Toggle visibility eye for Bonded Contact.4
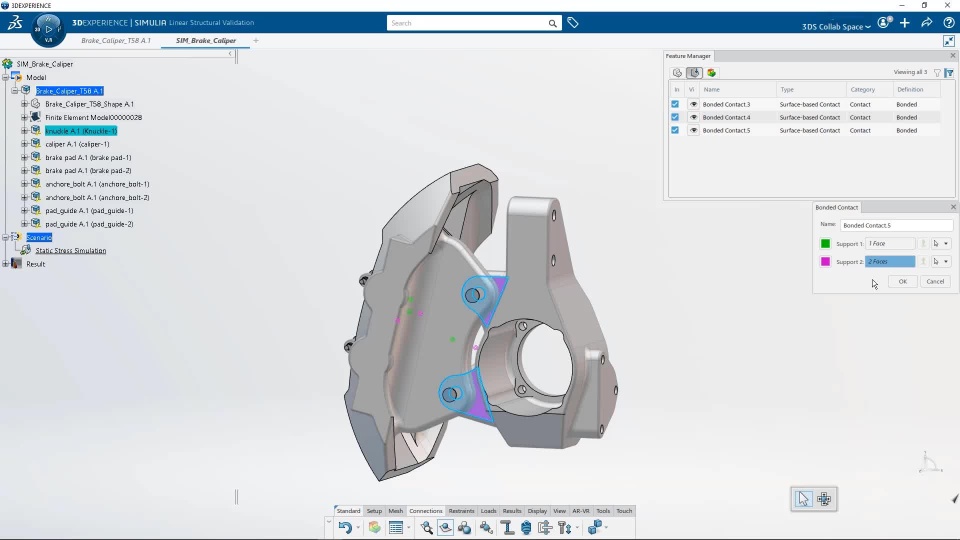 coord(693,117)
